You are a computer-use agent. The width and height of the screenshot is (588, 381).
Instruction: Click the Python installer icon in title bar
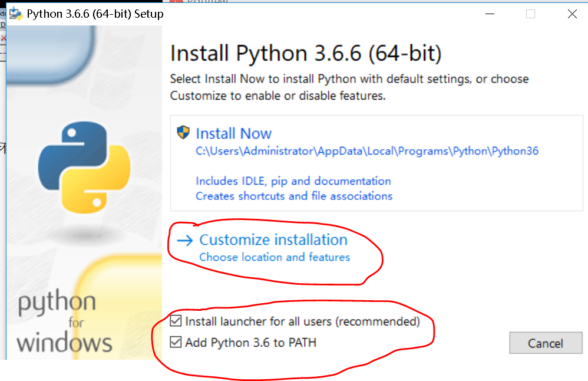16,14
